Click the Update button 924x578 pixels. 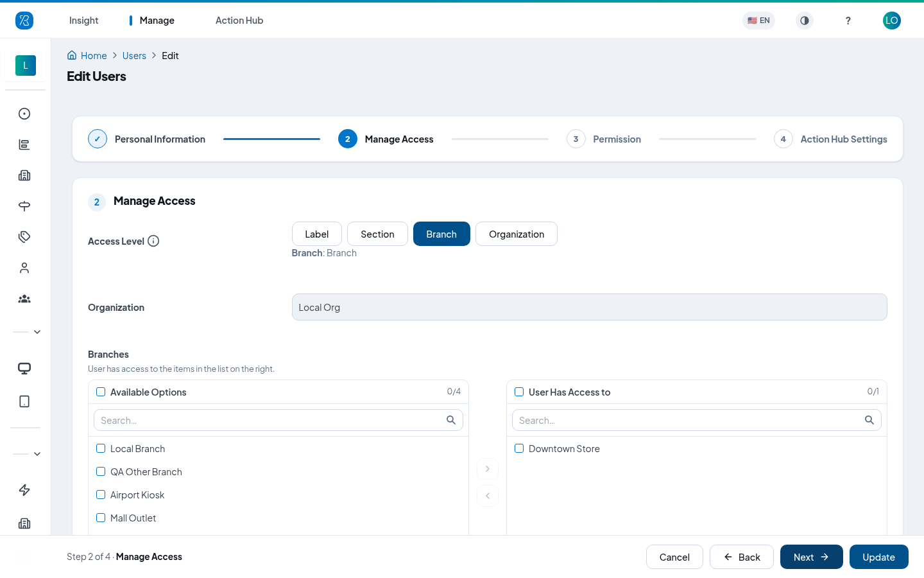coord(879,557)
